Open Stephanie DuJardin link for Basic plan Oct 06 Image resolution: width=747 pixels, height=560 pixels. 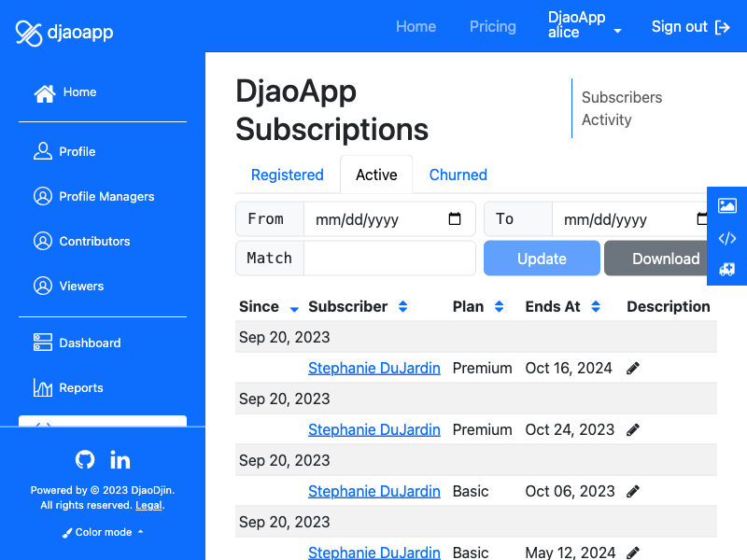coord(374,492)
